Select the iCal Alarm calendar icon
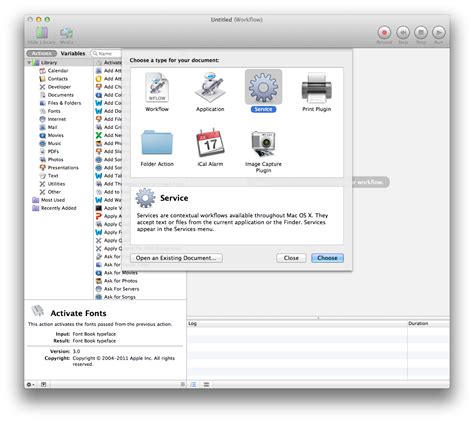The width and height of the screenshot is (474, 422). [x=210, y=143]
